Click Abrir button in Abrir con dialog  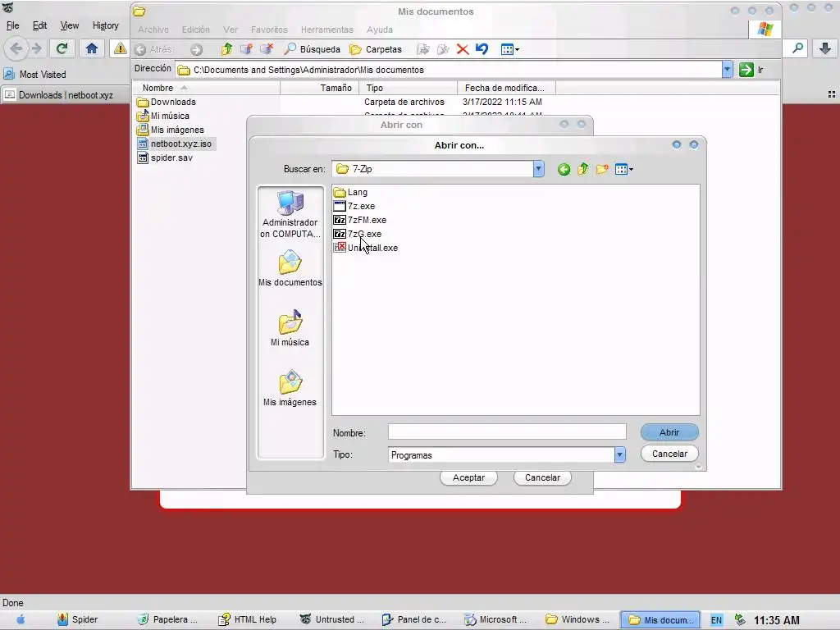tap(669, 432)
